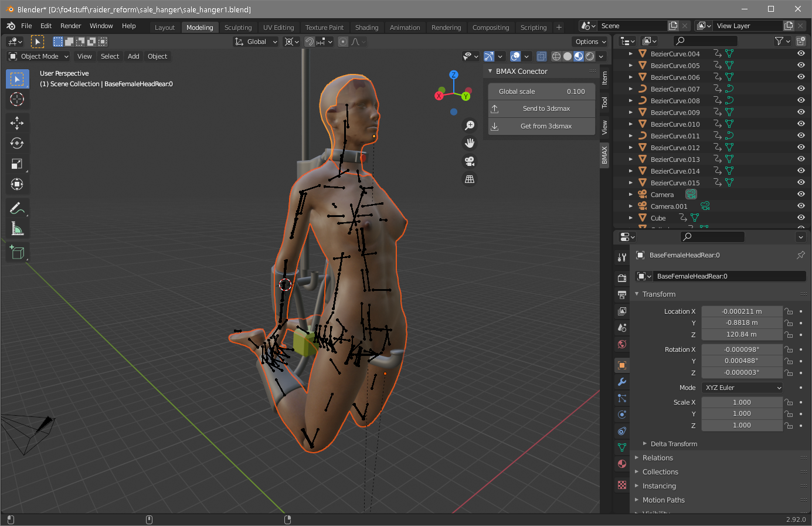
Task: Choose the Transform tool
Action: (17, 184)
